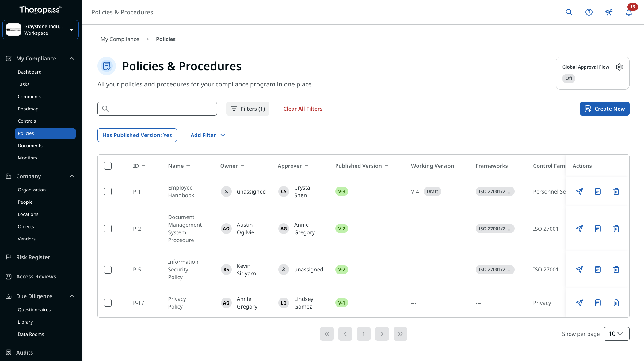Click Draft badge on working version V-4
The image size is (644, 361).
432,192
